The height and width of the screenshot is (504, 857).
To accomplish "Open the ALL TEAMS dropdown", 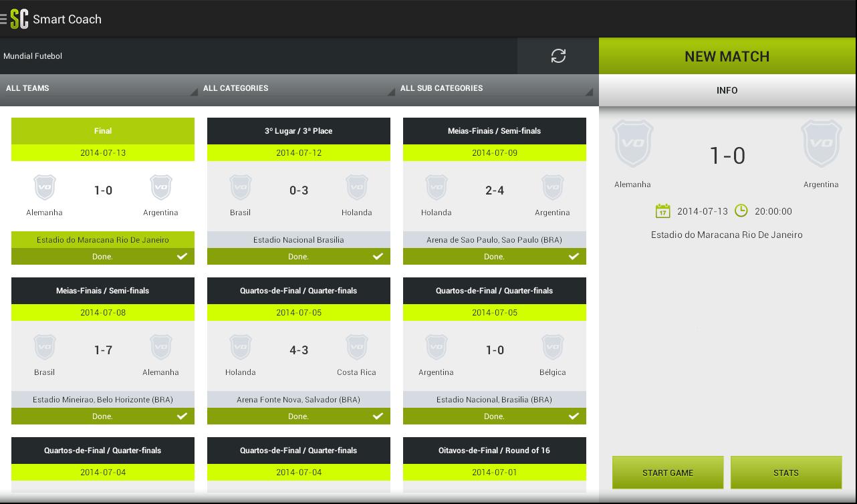I will 100,88.
